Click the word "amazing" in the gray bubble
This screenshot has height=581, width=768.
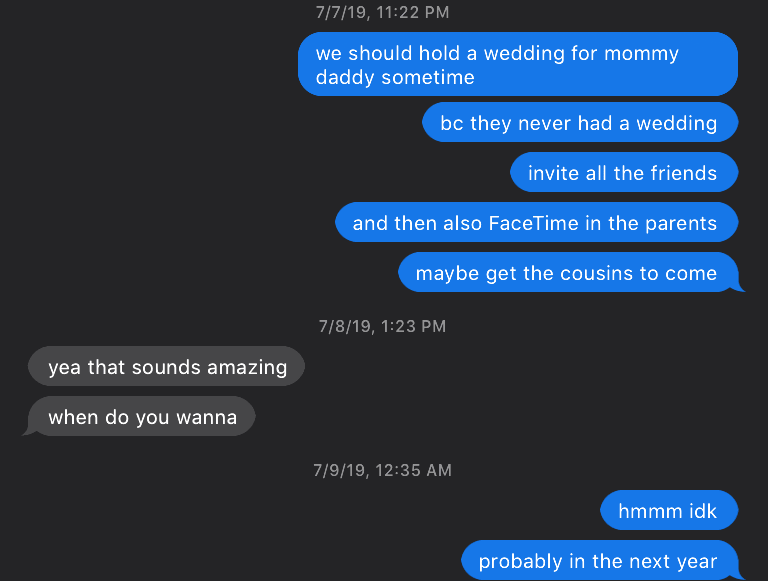point(247,367)
